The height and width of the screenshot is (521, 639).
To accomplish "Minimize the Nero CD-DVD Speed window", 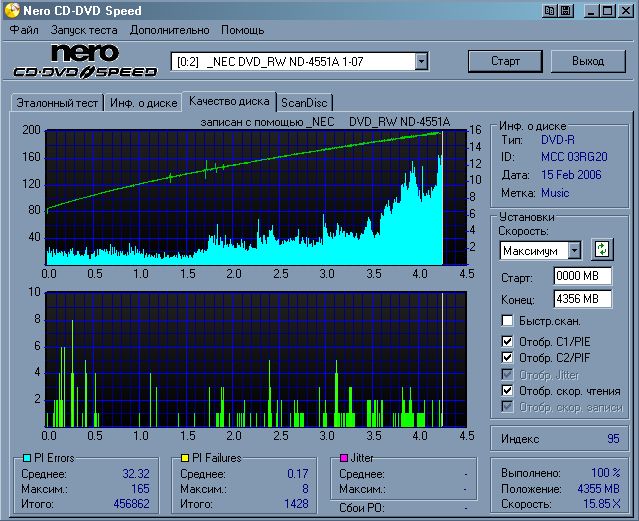I will point(591,11).
